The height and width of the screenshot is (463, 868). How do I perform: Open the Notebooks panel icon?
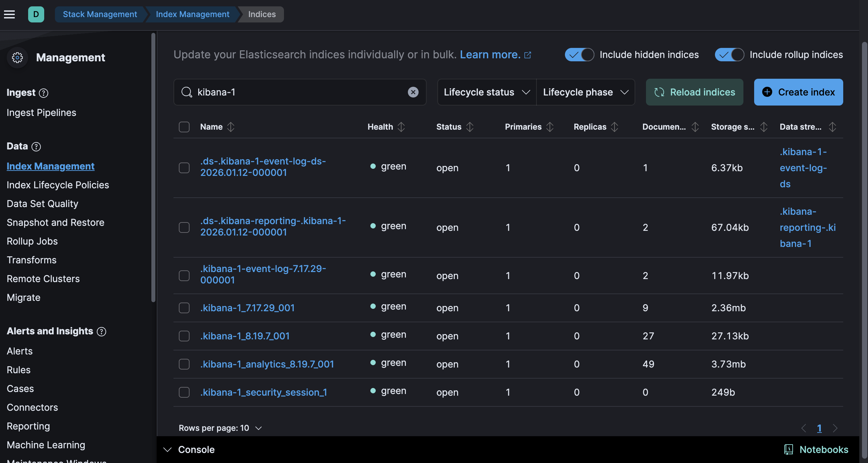click(x=788, y=449)
